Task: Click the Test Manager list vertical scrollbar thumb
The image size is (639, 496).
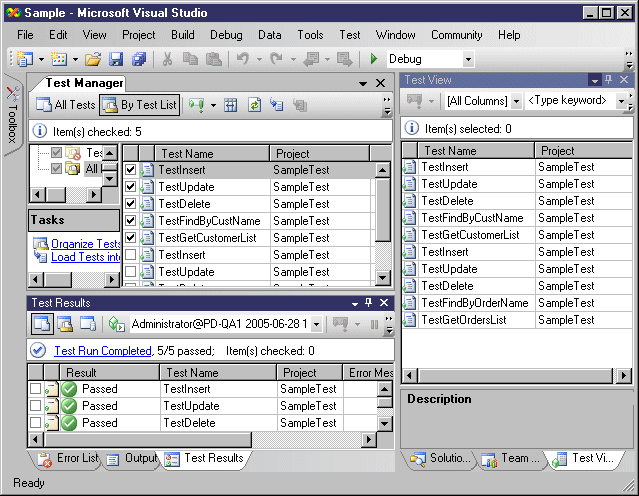Action: point(383,210)
